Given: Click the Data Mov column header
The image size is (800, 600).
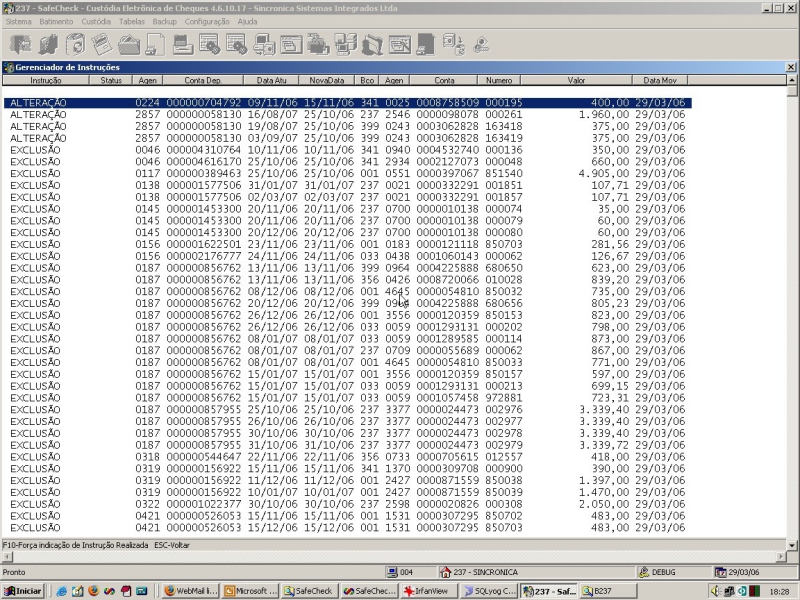Looking at the screenshot, I should [660, 80].
